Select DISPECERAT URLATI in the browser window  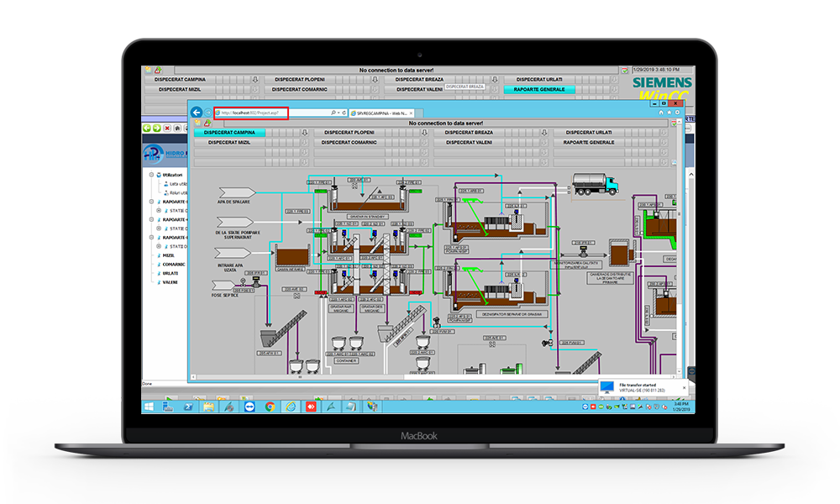(x=589, y=132)
